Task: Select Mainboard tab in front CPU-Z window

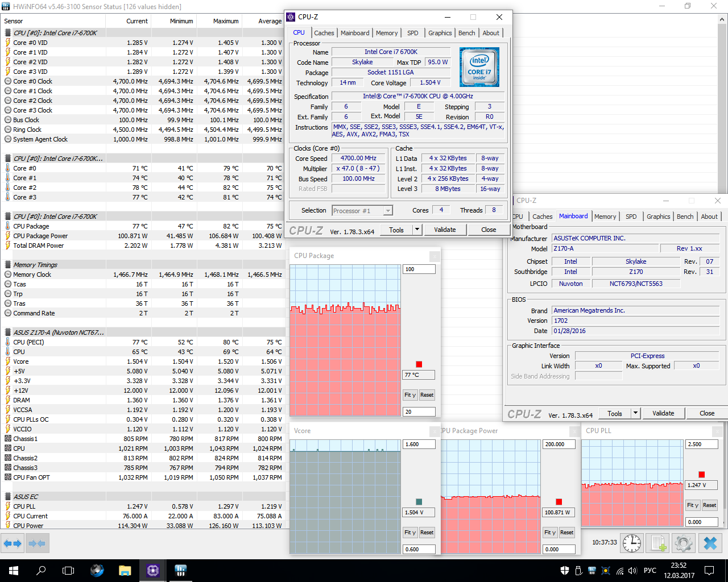Action: pos(355,33)
